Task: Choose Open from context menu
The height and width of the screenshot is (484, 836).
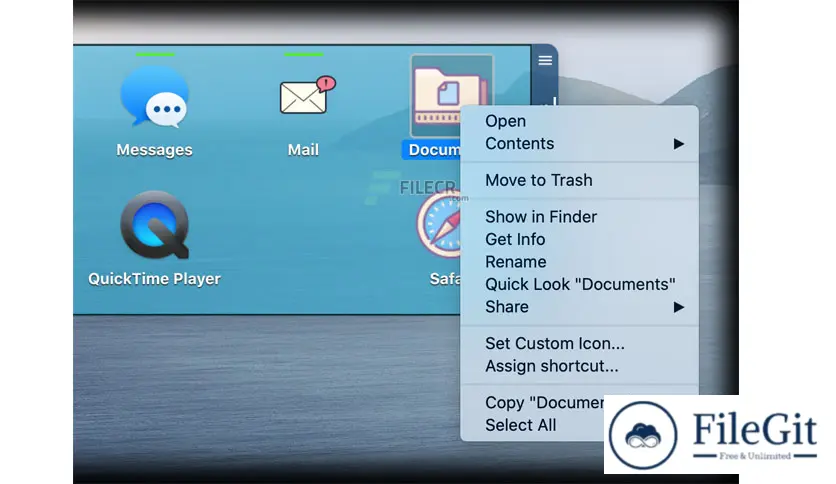Action: [580, 121]
